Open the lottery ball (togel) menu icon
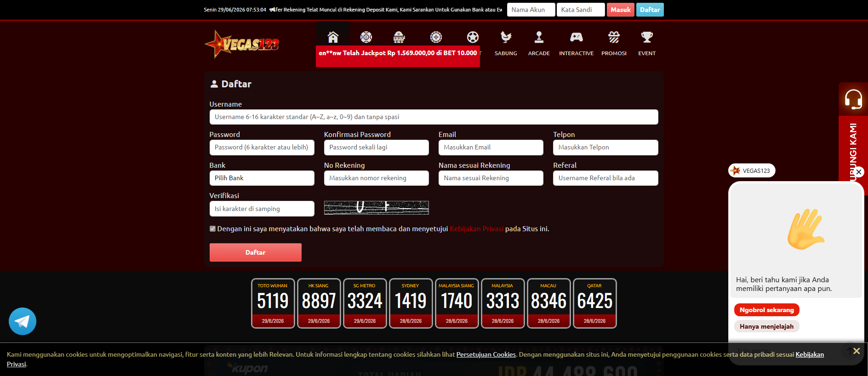Image resolution: width=868 pixels, height=376 pixels. 366,37
